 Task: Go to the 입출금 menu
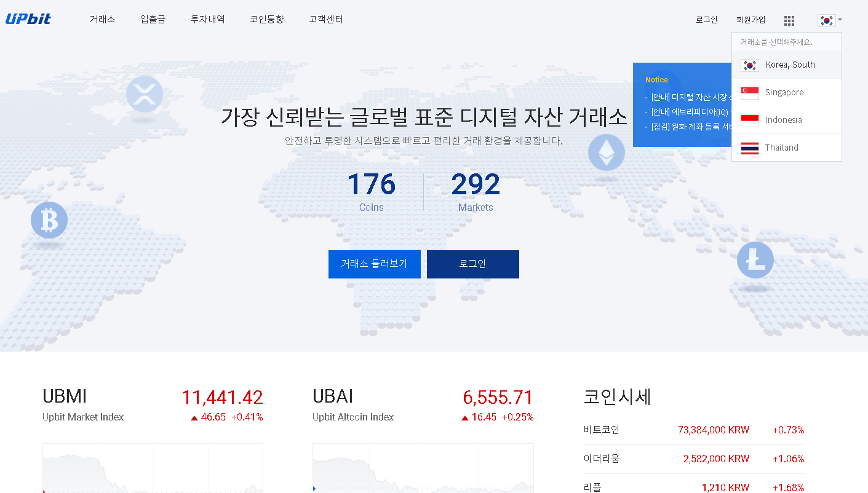[x=153, y=19]
